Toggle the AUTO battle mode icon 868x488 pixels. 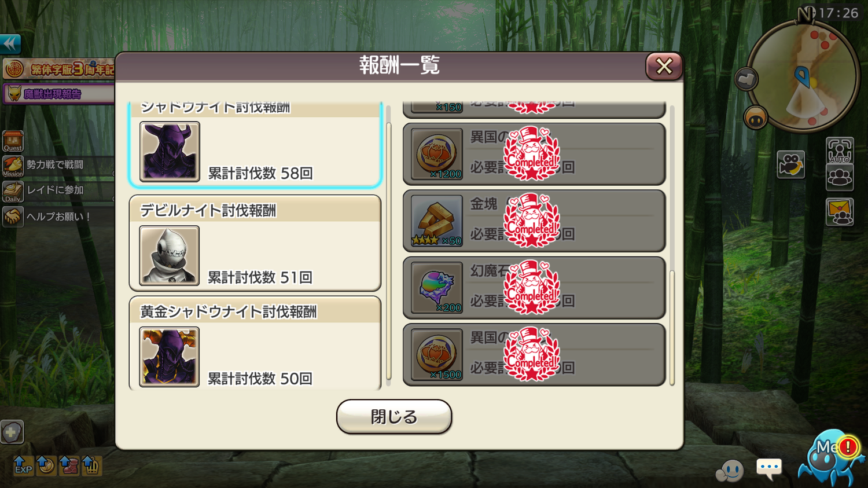840,151
